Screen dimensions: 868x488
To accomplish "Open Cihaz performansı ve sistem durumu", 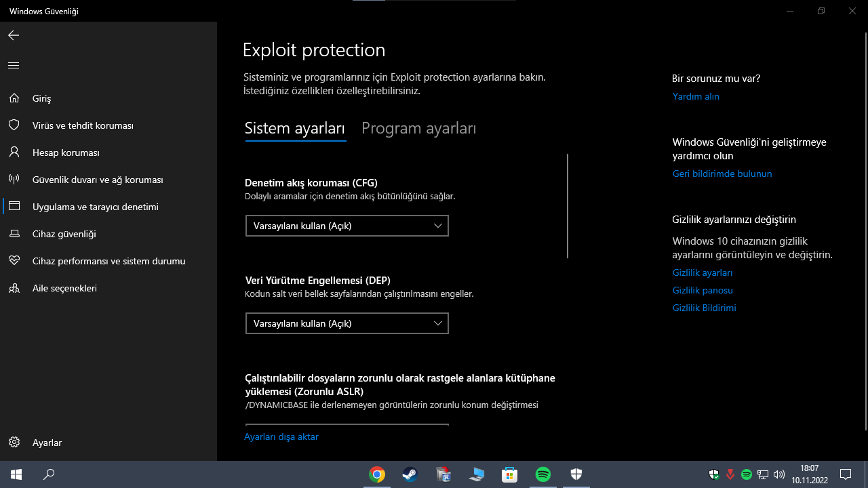I will (x=108, y=261).
